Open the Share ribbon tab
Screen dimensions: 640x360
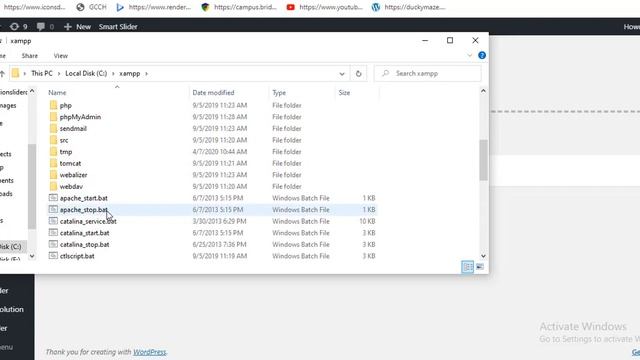tap(30, 56)
